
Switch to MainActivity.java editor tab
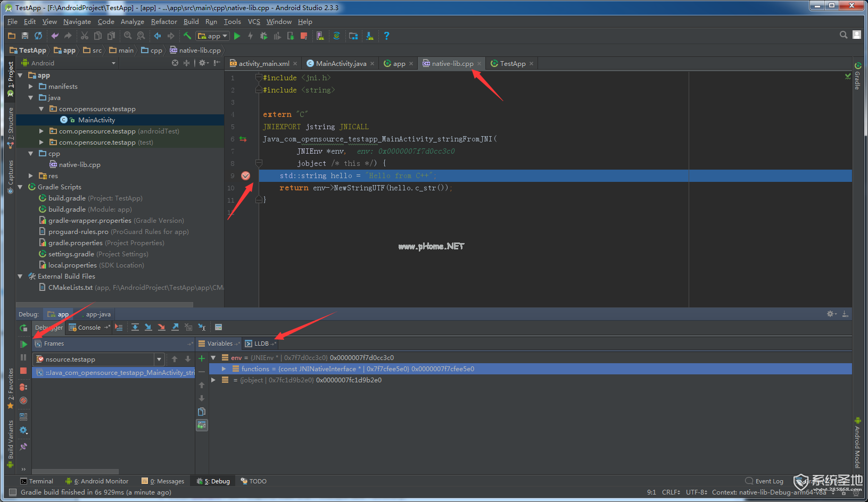(341, 63)
